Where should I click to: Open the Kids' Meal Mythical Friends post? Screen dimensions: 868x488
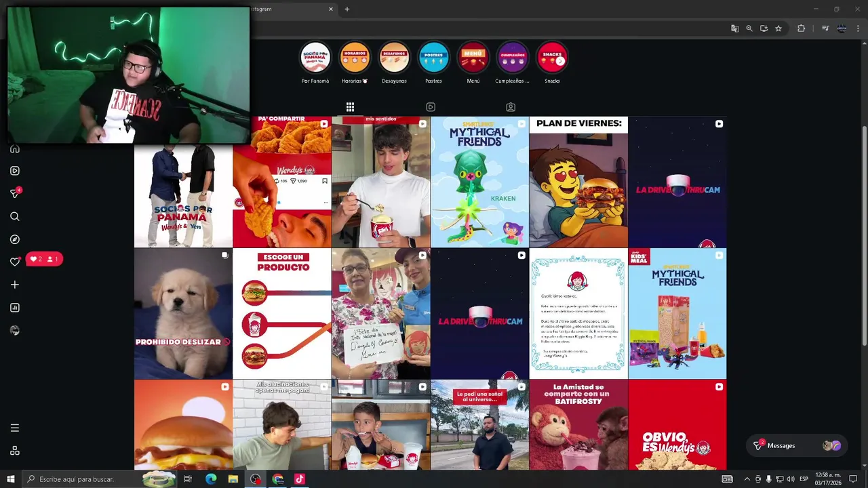pyautogui.click(x=677, y=313)
